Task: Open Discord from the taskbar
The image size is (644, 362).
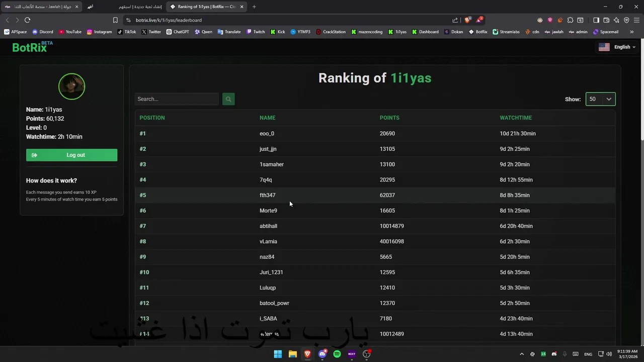Action: click(x=323, y=354)
